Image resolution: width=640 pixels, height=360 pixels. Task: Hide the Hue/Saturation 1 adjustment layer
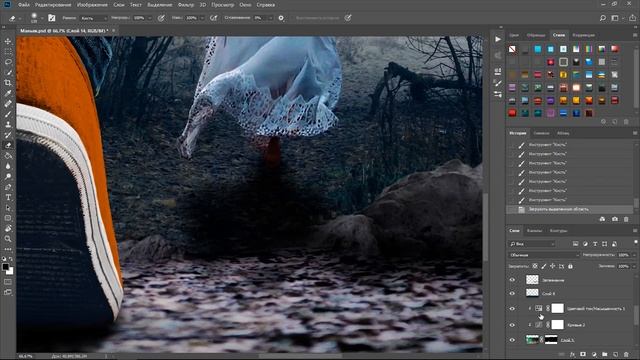click(x=512, y=309)
